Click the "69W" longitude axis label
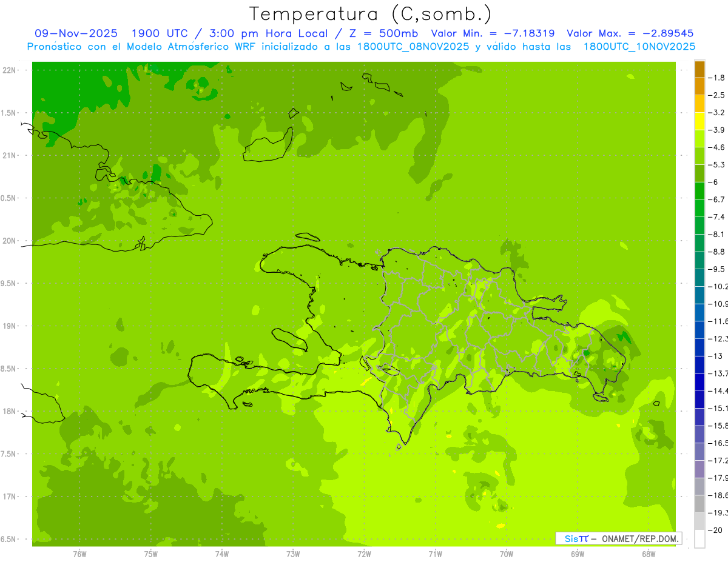 [x=578, y=554]
